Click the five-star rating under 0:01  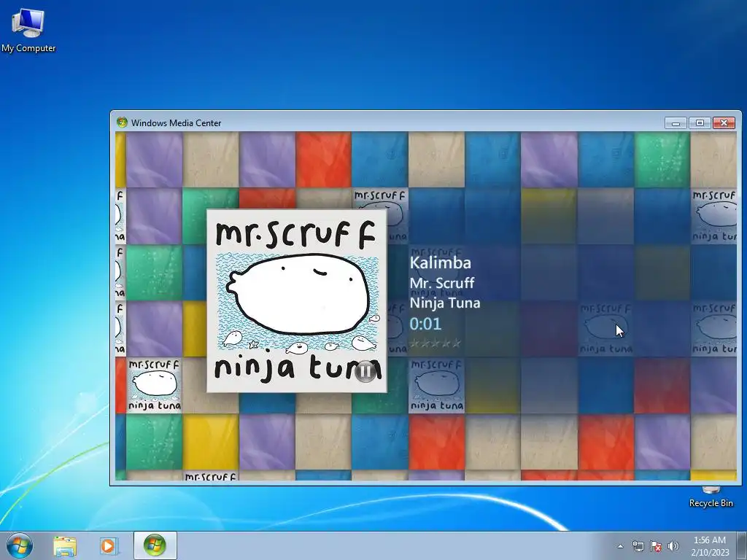coord(436,343)
